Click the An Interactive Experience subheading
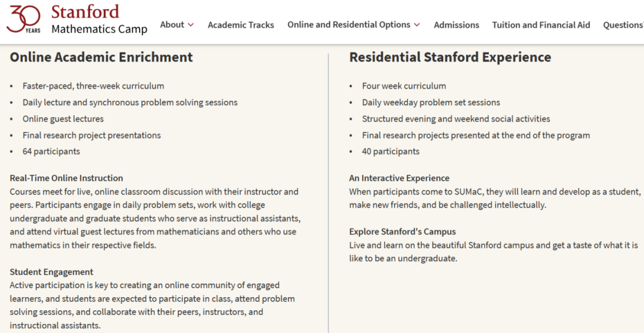The image size is (644, 333). 400,178
